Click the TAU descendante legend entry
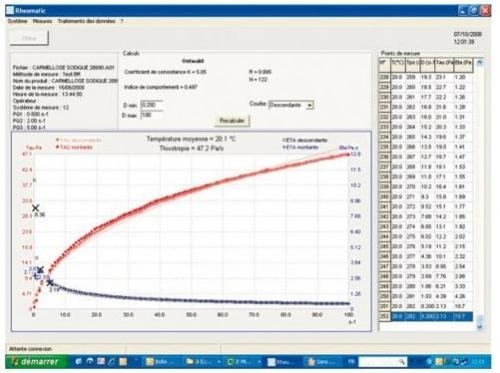 (x=79, y=140)
